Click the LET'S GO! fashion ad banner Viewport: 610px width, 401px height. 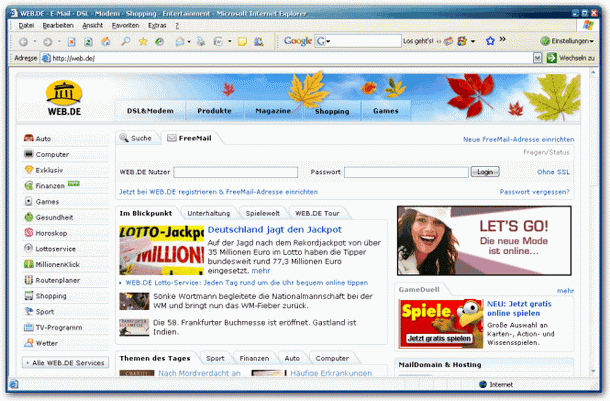click(484, 241)
